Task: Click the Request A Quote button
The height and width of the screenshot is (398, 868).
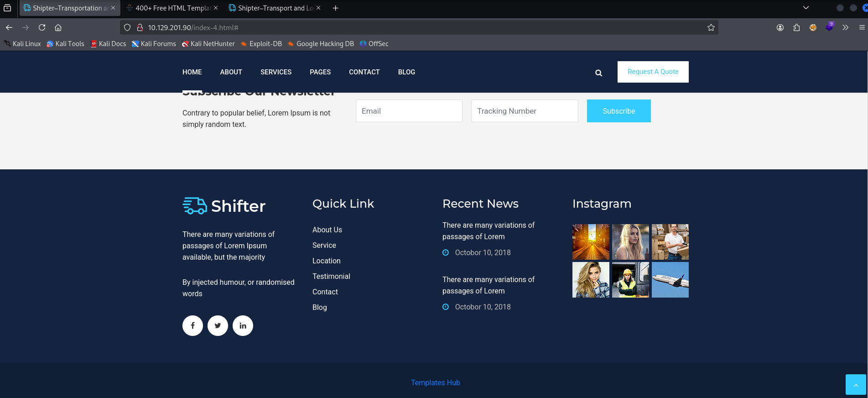Action: 653,72
